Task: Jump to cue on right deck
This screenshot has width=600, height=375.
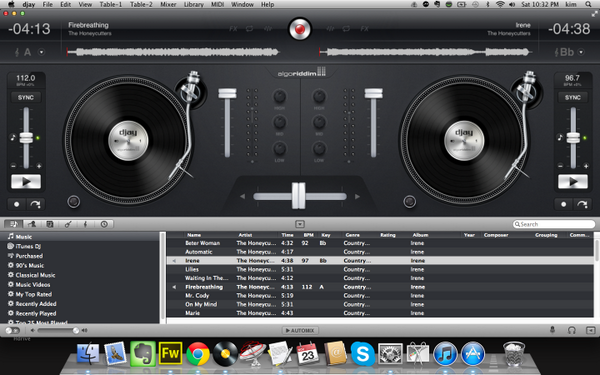Action: [x=582, y=204]
